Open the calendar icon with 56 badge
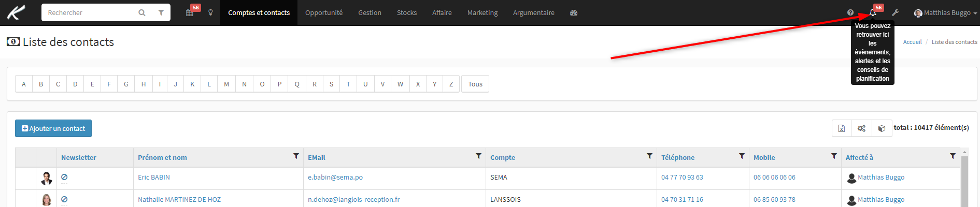 [190, 12]
